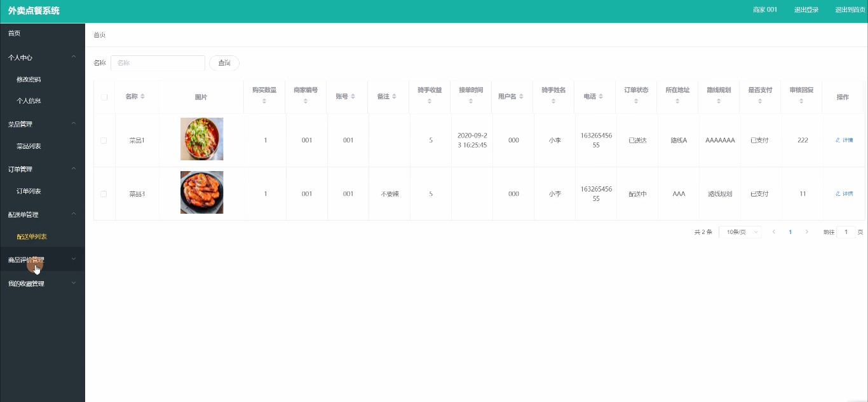The width and height of the screenshot is (868, 402).
Task: Click the 查询 search button
Action: (224, 63)
